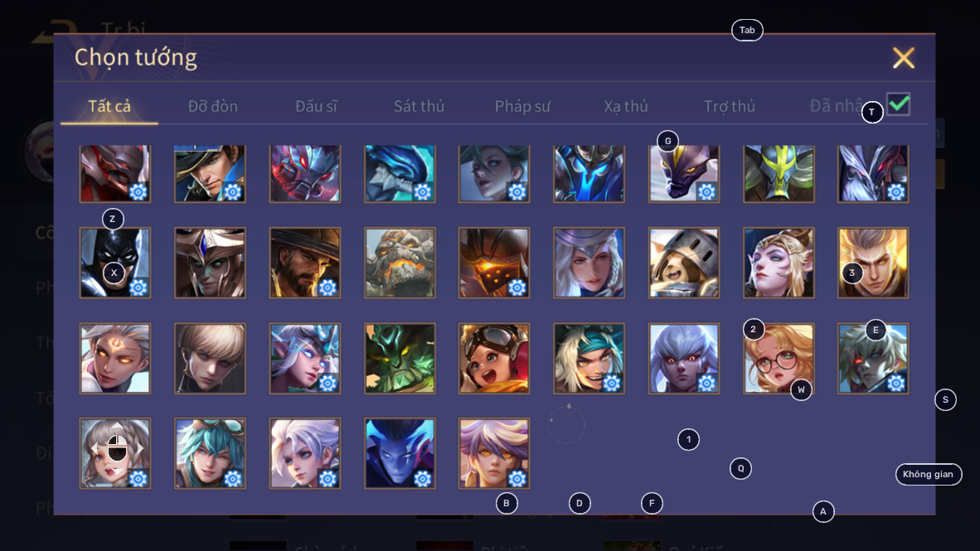This screenshot has height=551, width=980.
Task: Pick the red-masked hero in the first slot
Action: tap(115, 174)
